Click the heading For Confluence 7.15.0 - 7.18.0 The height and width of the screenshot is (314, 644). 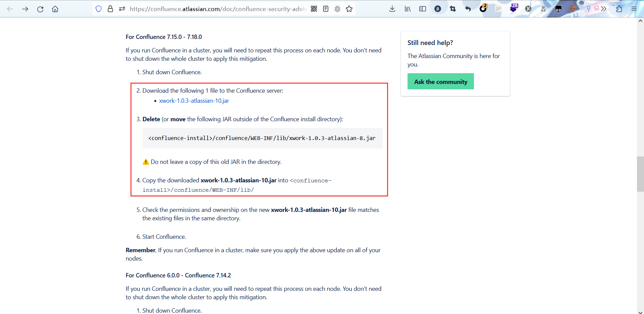tap(164, 37)
